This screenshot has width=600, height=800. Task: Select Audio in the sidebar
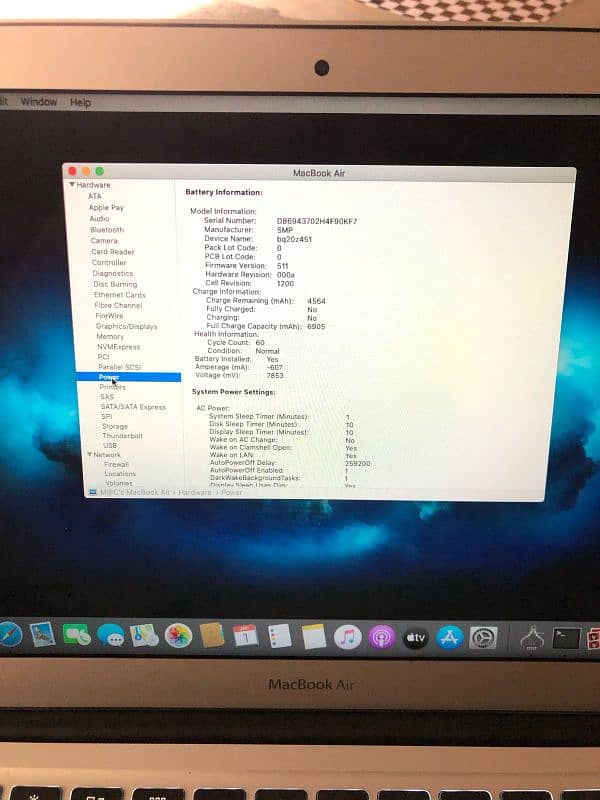click(x=99, y=218)
